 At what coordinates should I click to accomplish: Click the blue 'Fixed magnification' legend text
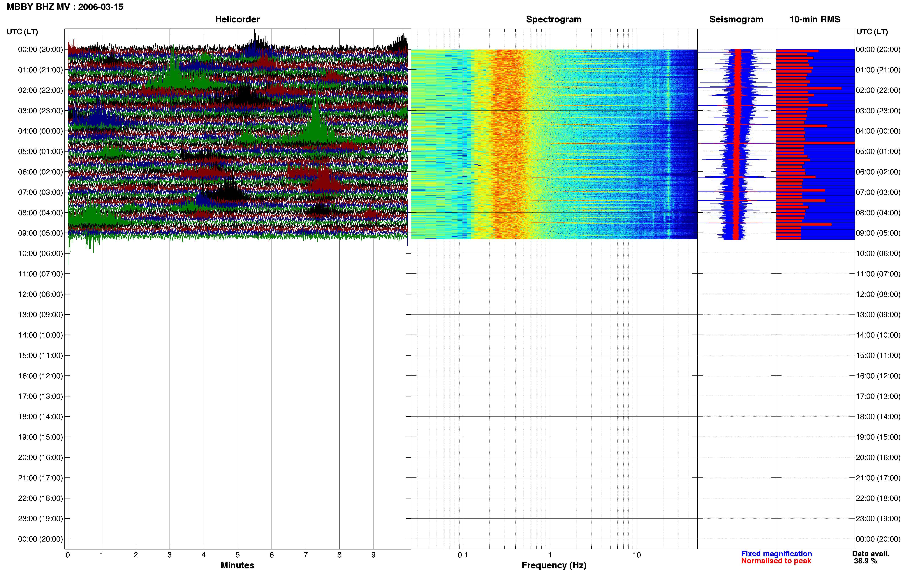click(x=777, y=554)
